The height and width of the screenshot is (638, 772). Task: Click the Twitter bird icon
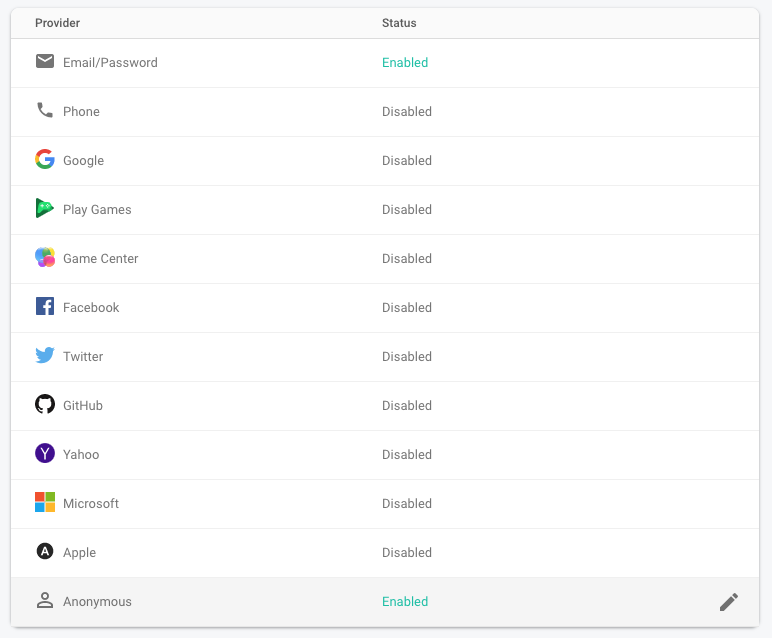(x=44, y=356)
